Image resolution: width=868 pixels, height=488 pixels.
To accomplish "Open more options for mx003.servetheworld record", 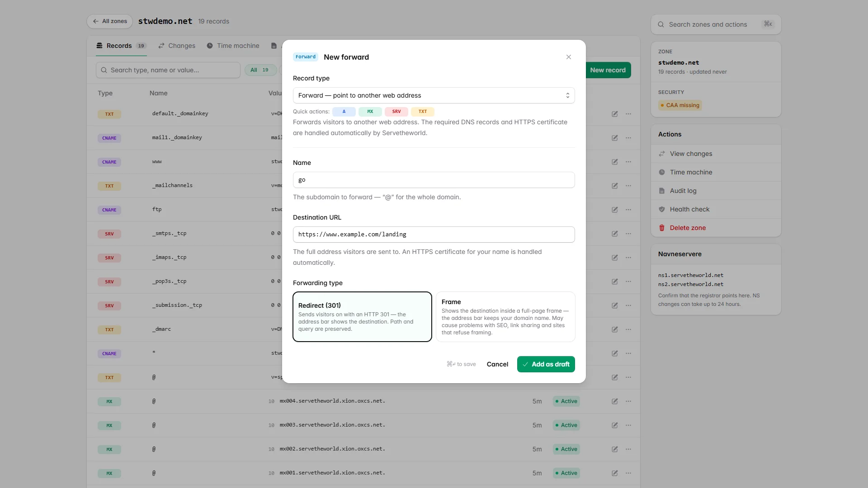I will click(628, 425).
